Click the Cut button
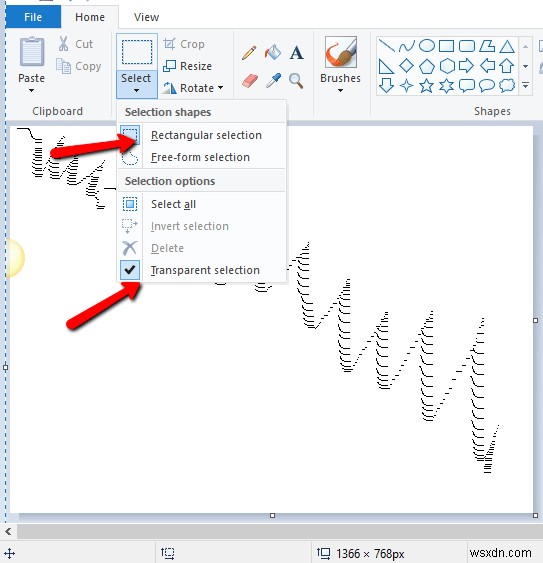 point(76,44)
